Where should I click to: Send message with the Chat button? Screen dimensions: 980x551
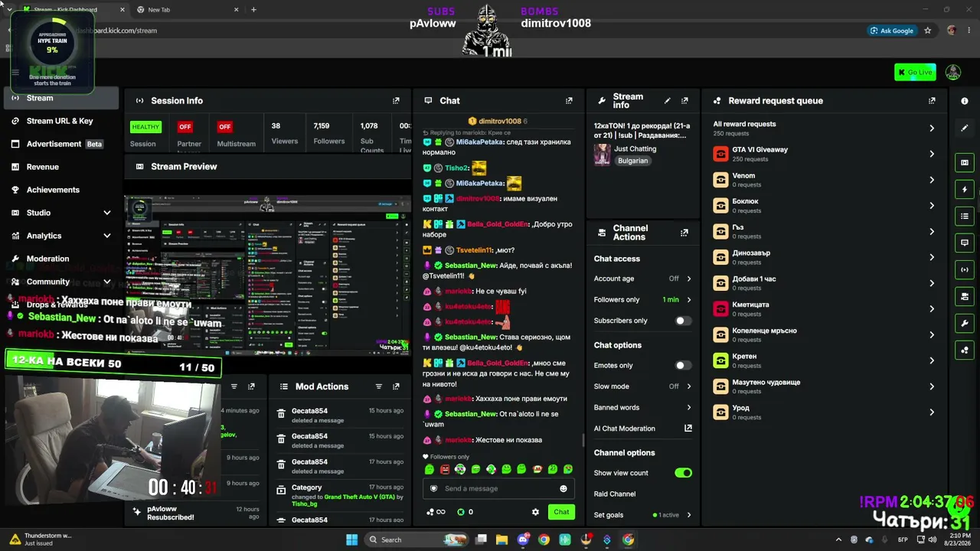pyautogui.click(x=561, y=512)
